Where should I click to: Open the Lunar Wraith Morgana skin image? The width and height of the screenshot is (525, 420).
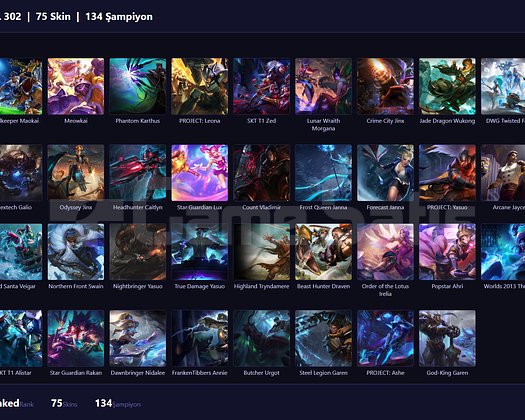coord(323,86)
